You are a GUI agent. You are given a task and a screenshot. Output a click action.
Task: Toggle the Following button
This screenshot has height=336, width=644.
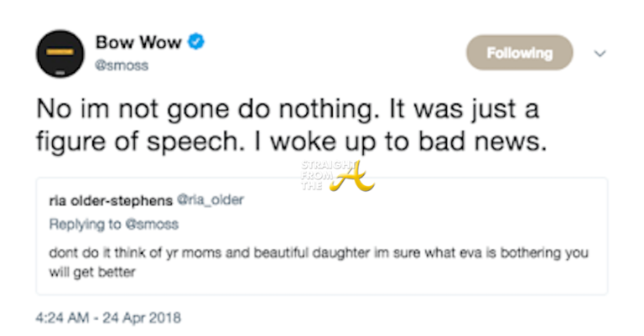pos(519,53)
